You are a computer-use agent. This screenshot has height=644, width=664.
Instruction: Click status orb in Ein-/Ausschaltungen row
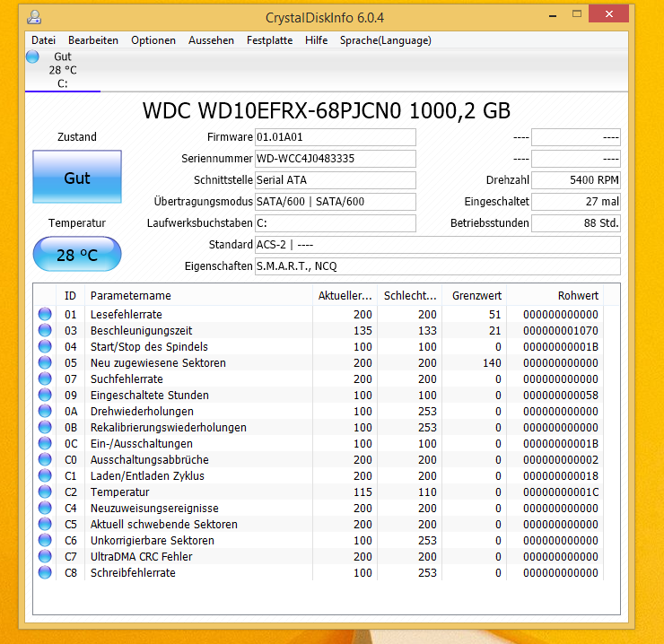click(x=45, y=443)
